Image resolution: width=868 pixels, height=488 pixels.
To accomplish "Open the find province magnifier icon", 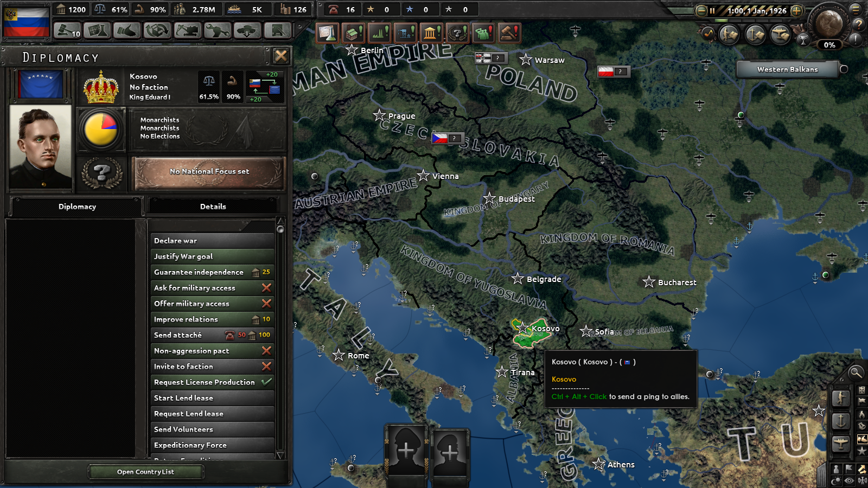I will tap(856, 373).
